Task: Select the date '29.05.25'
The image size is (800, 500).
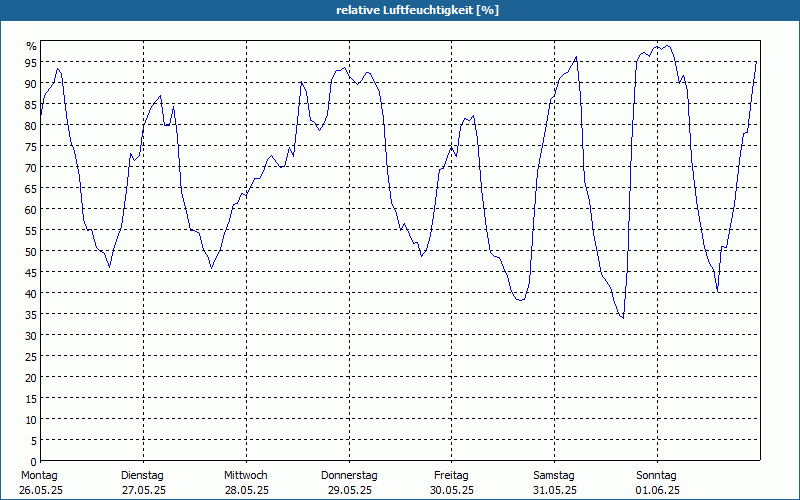Action: [349, 491]
